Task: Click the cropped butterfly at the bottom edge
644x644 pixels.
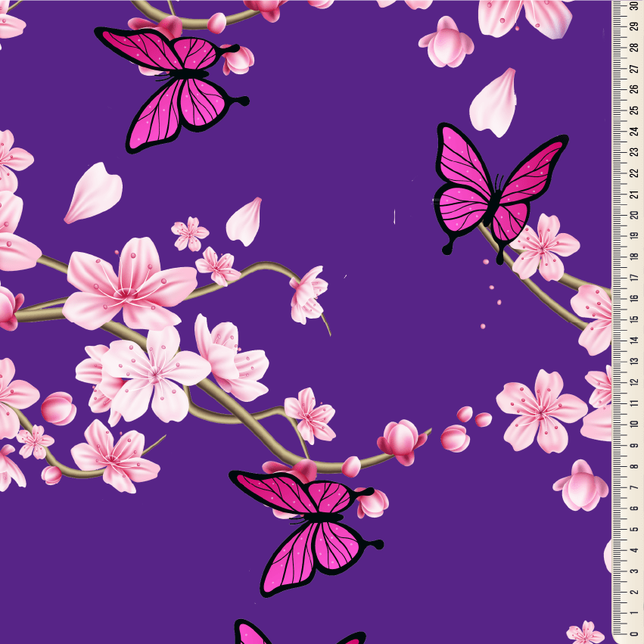Action: click(x=295, y=634)
